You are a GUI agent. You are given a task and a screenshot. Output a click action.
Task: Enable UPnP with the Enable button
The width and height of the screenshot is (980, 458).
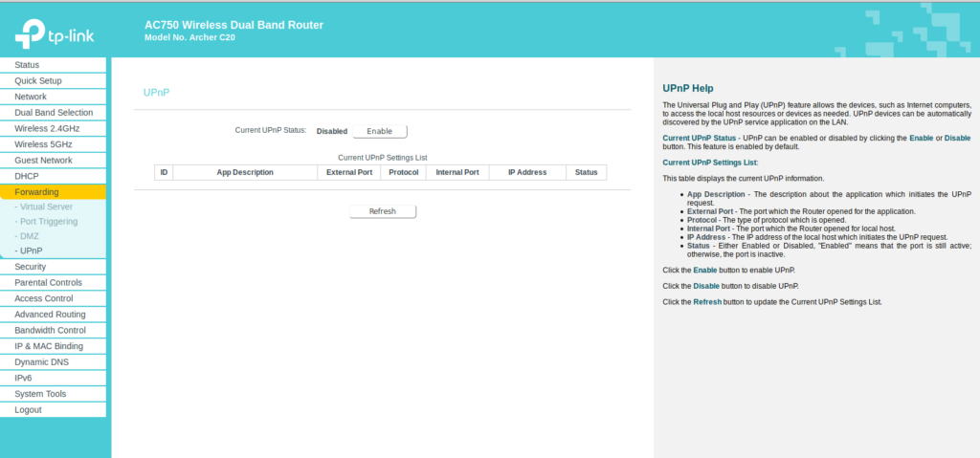[379, 131]
